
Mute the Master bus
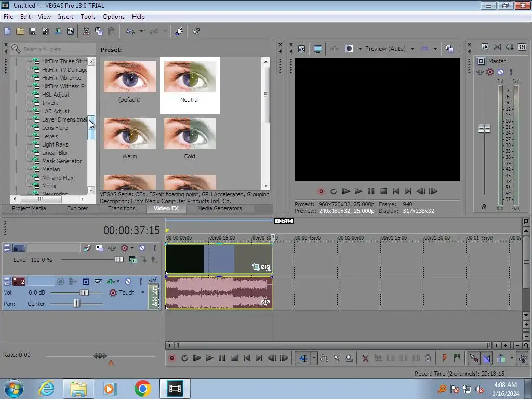500,72
